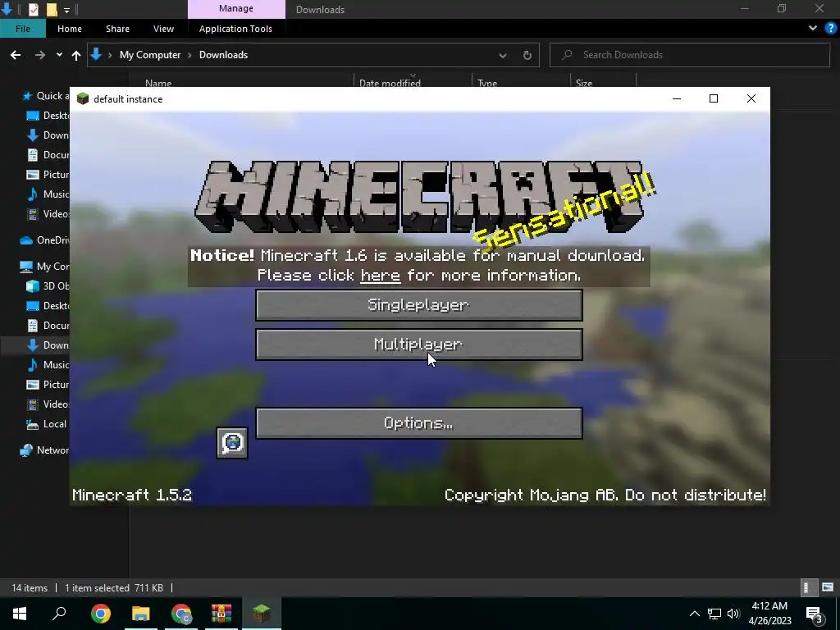840x630 pixels.
Task: Open quick access toolbar customize dropdown
Action: [x=66, y=10]
